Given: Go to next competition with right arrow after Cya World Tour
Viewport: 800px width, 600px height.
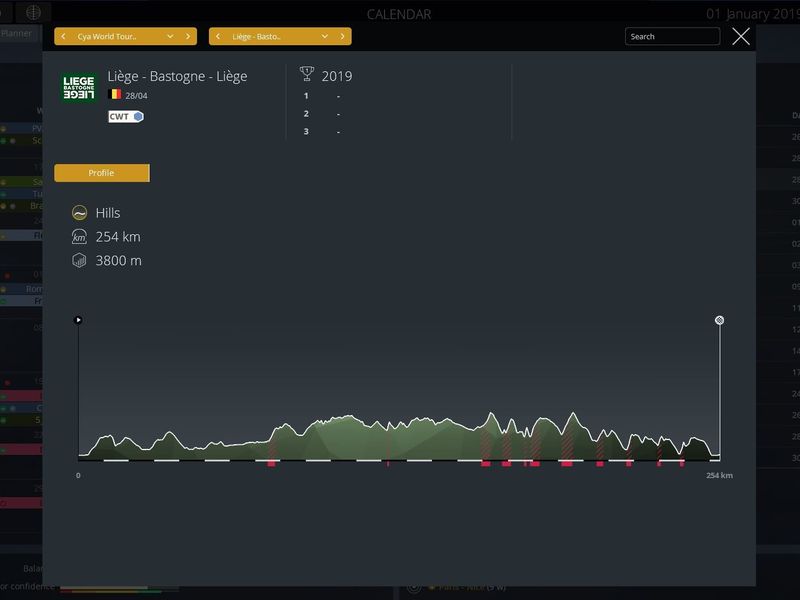Looking at the screenshot, I should [188, 36].
